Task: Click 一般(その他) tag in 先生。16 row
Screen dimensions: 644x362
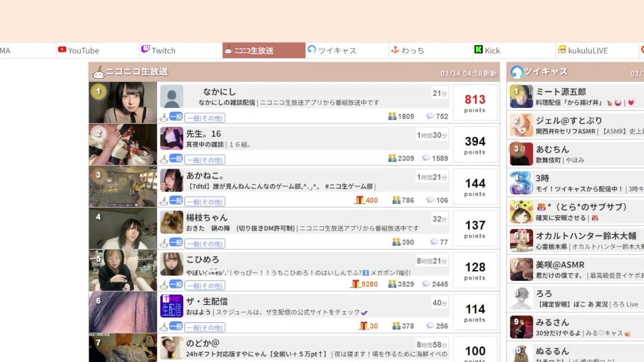Action: click(205, 160)
